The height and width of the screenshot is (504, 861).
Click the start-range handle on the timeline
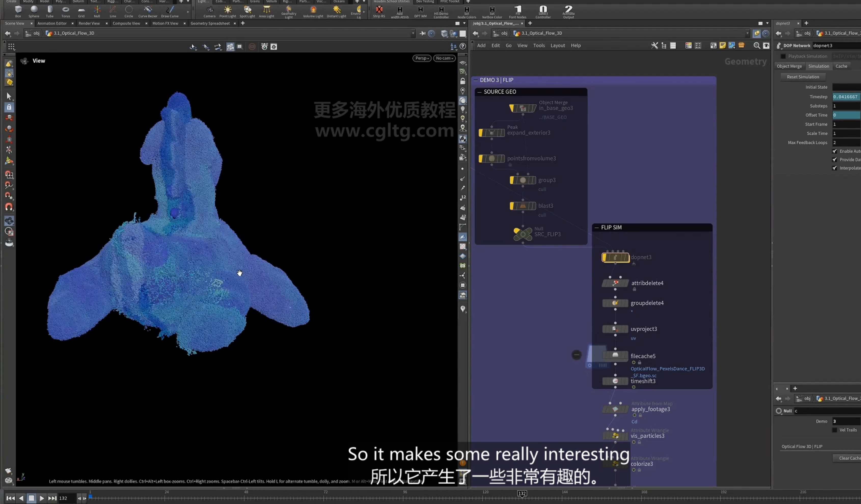tap(91, 497)
